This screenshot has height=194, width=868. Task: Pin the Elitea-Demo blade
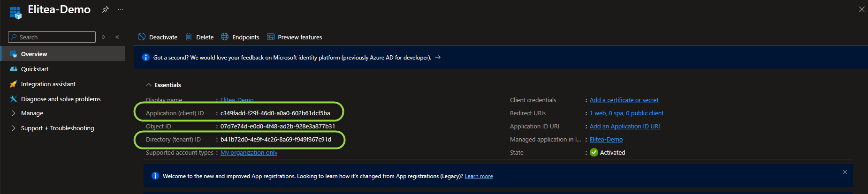click(x=106, y=9)
